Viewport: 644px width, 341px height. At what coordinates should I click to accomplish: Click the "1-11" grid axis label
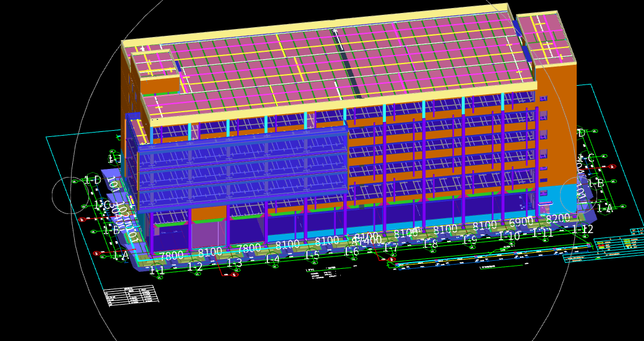543,233
